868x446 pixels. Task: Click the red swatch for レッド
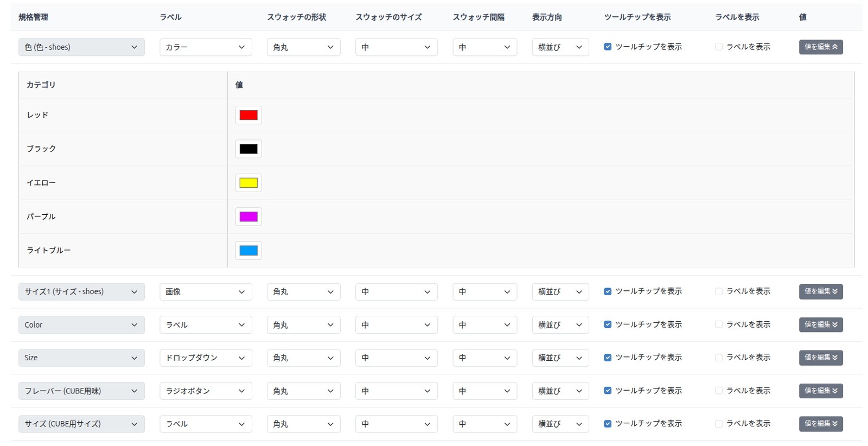click(x=248, y=115)
